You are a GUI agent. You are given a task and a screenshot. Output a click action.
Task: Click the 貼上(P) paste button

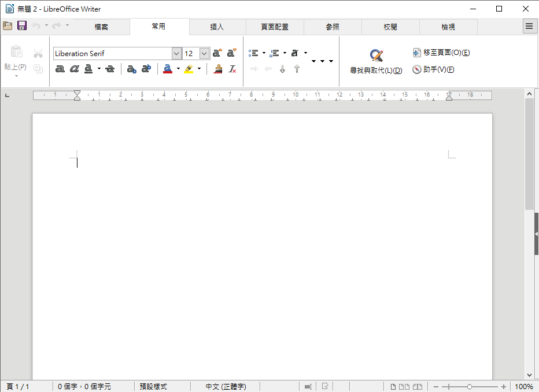click(16, 58)
